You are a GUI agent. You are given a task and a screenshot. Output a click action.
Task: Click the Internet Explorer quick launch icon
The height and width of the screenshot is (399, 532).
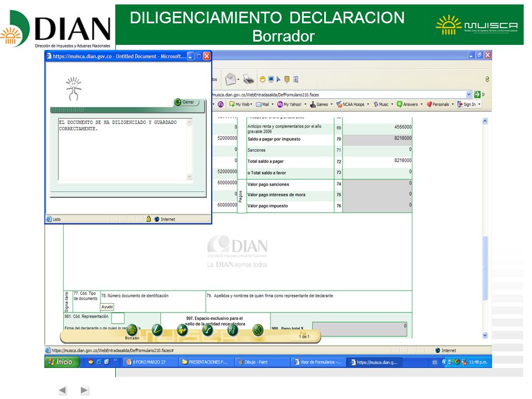tap(99, 362)
